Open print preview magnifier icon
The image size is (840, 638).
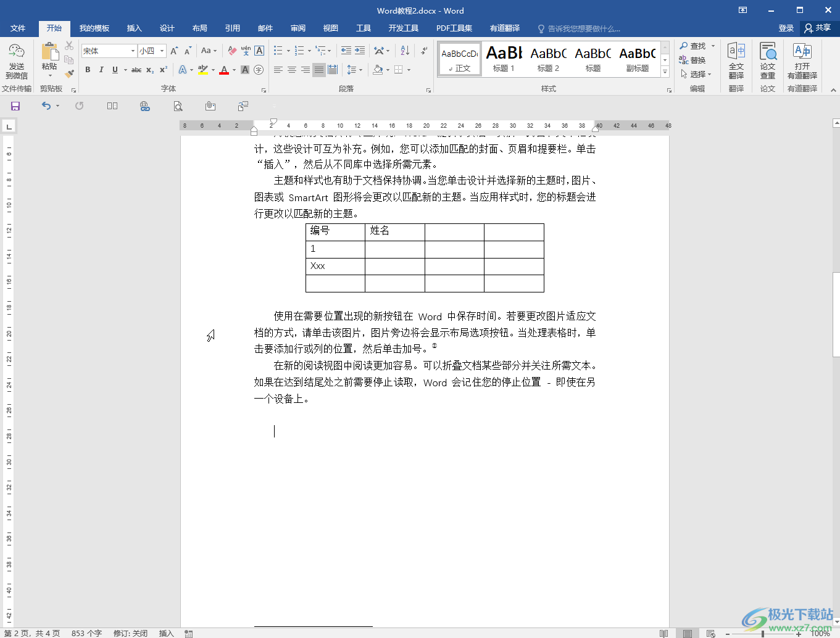tap(178, 106)
